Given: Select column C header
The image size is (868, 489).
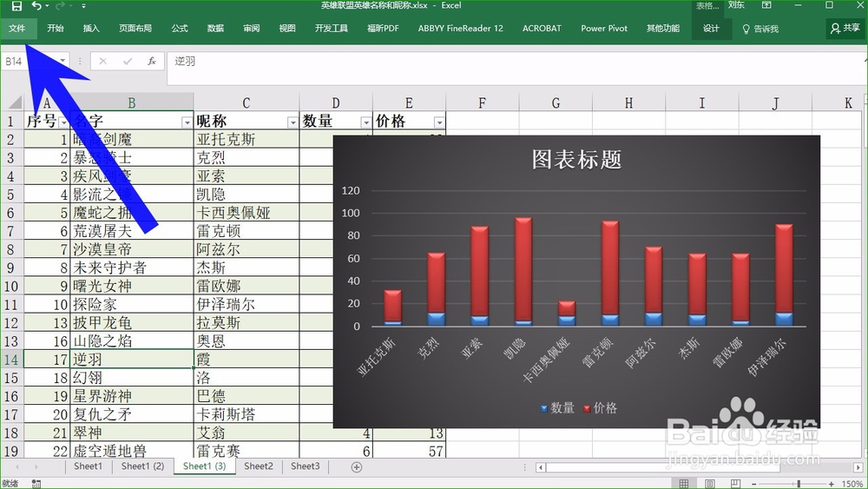Looking at the screenshot, I should point(247,102).
